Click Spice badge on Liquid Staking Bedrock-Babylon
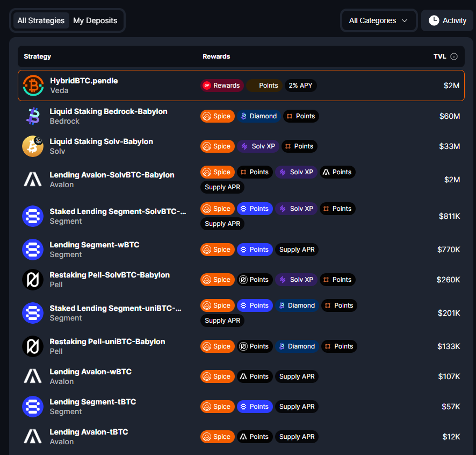The width and height of the screenshot is (476, 455). point(218,116)
